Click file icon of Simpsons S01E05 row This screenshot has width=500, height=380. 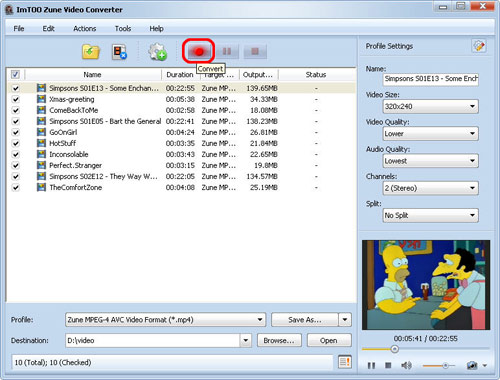click(41, 121)
